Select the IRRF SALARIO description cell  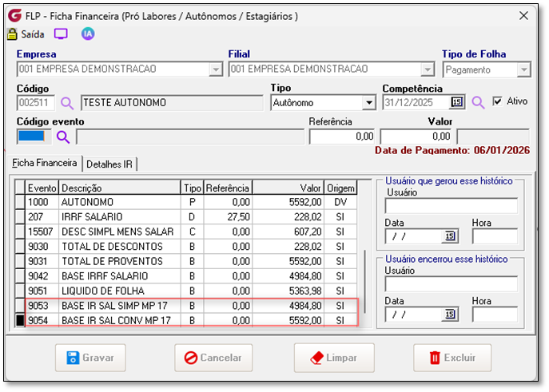pyautogui.click(x=119, y=217)
